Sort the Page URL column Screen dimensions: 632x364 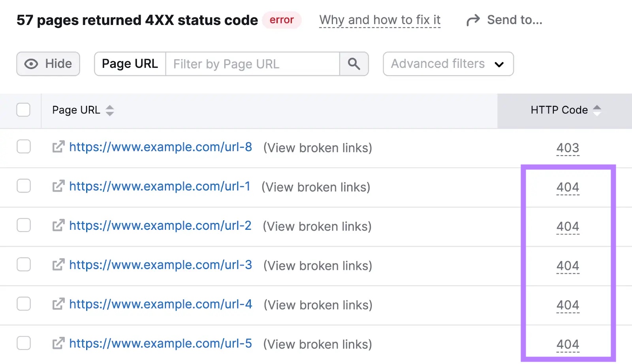point(110,111)
